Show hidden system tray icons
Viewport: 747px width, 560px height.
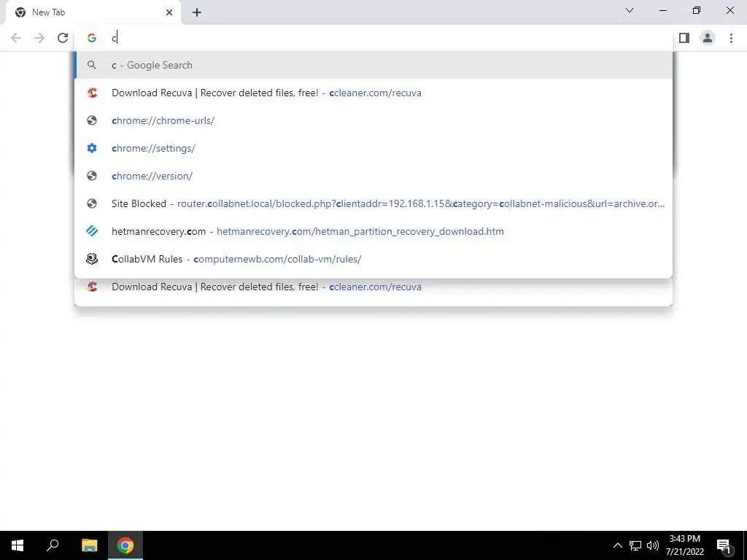(x=617, y=545)
